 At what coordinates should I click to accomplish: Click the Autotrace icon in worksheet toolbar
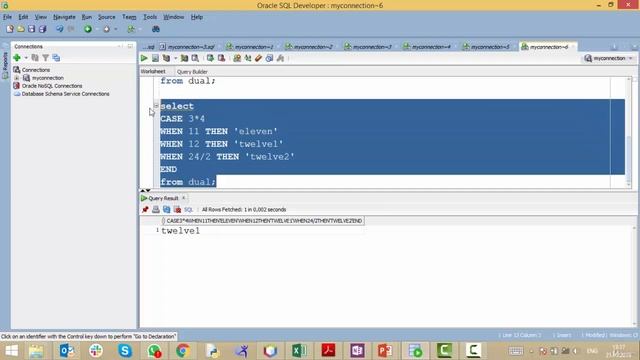click(x=184, y=58)
